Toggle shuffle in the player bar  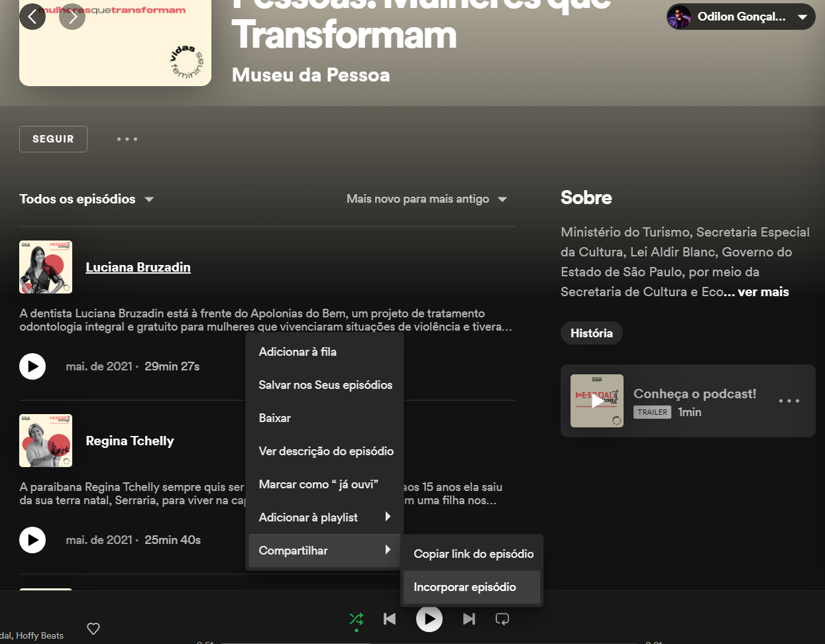click(357, 619)
